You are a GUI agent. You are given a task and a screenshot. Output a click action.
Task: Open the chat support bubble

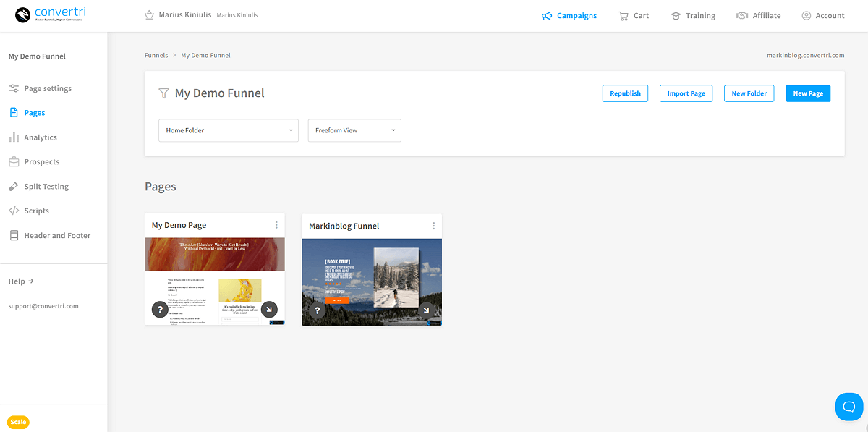pos(849,406)
